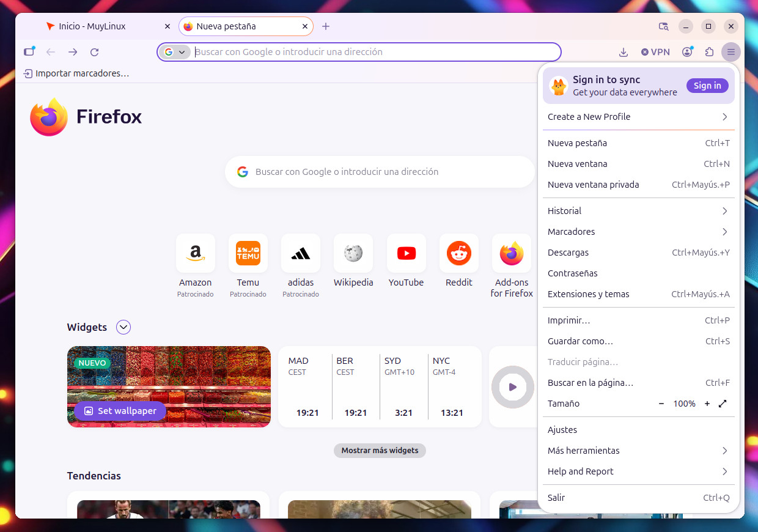The width and height of the screenshot is (758, 532).
Task: Click the MAD CEST clock entry
Action: [x=307, y=386]
